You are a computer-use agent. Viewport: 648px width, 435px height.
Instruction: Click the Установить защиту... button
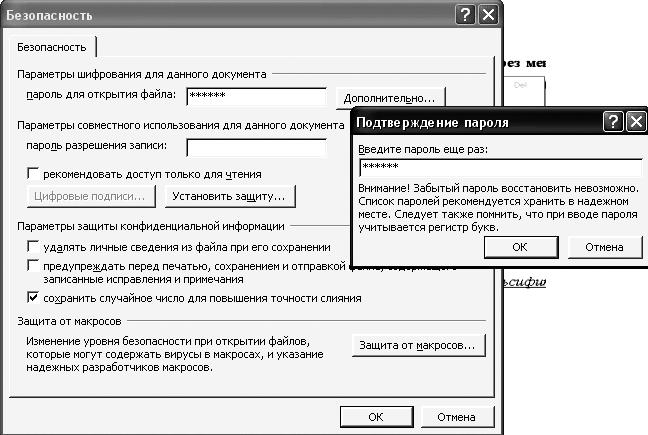coord(230,196)
